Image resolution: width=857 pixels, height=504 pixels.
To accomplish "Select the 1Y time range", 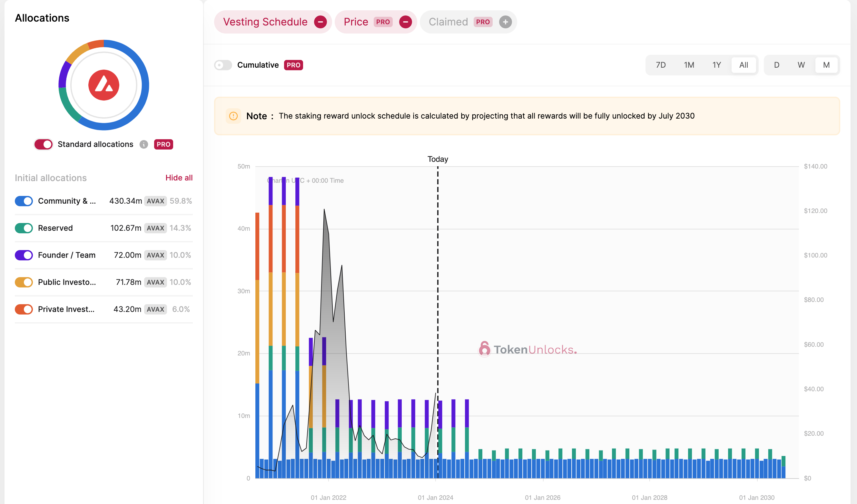I will [x=716, y=65].
